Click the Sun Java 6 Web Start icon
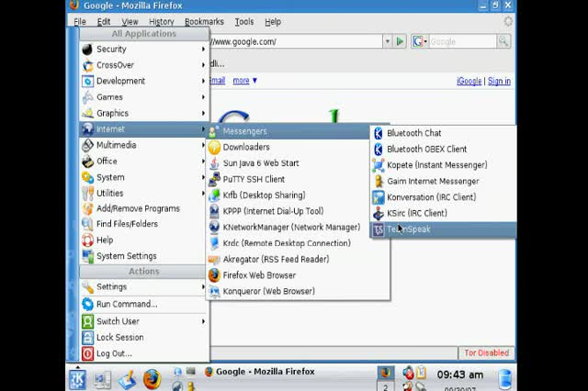This screenshot has height=391, width=588. [x=214, y=163]
